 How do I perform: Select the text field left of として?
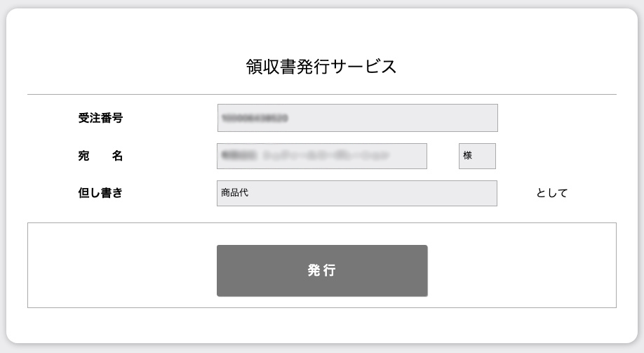tap(356, 193)
